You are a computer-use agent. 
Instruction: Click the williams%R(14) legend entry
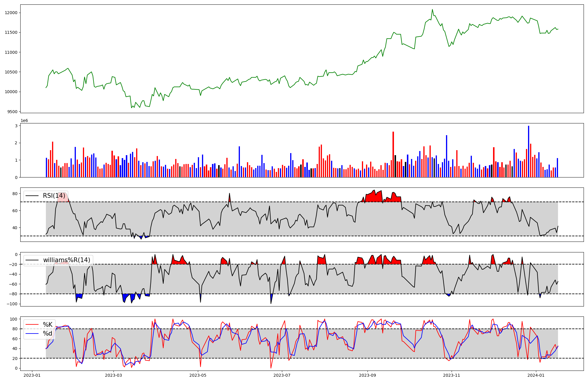[x=67, y=260]
